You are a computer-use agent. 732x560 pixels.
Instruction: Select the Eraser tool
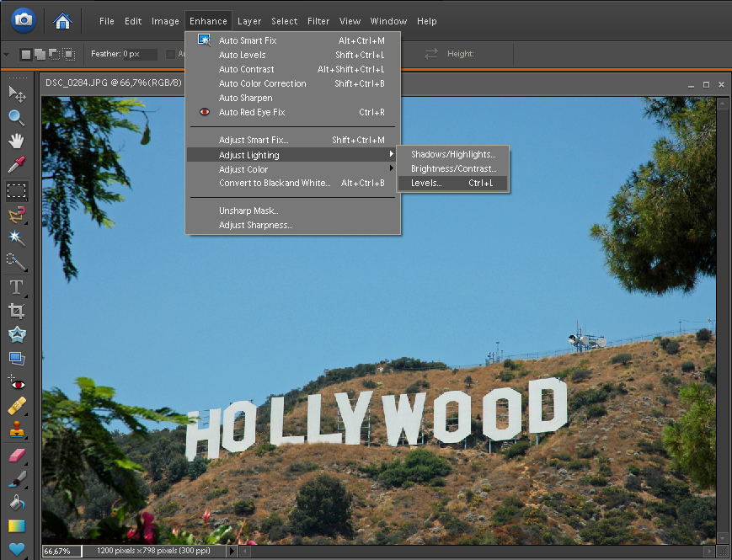point(17,456)
